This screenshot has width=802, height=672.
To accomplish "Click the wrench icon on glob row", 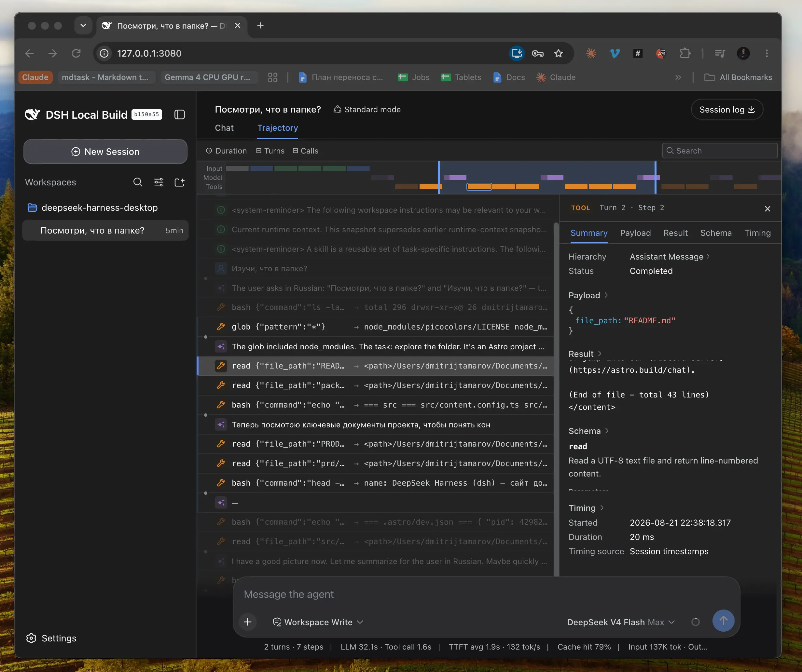I will pos(221,327).
